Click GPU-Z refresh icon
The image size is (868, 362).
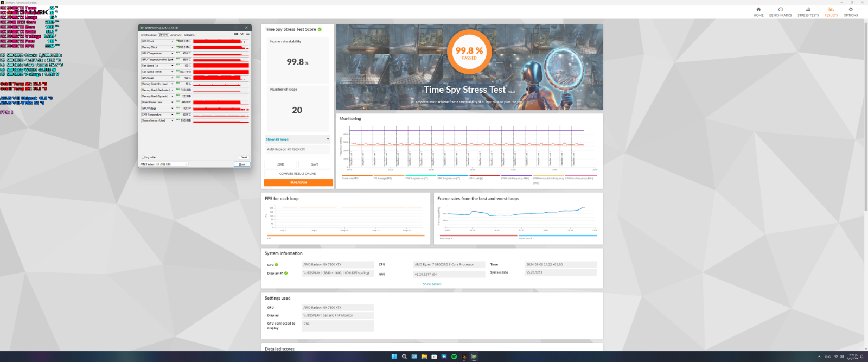coord(242,34)
